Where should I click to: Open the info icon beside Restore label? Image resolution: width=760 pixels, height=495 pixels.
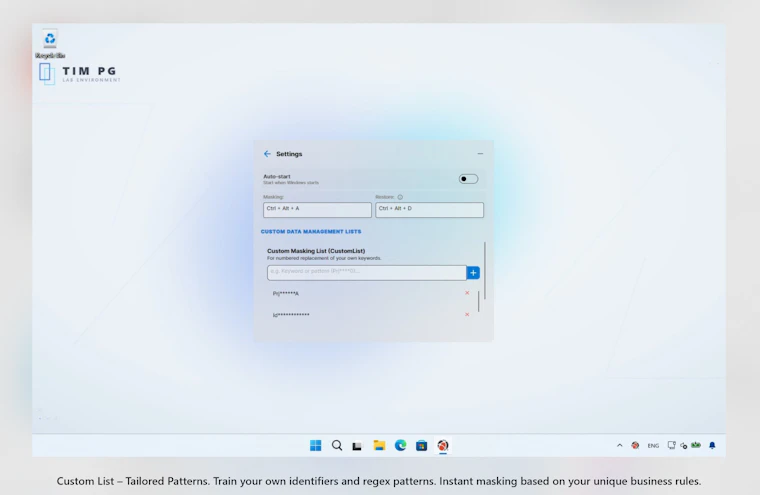click(400, 197)
